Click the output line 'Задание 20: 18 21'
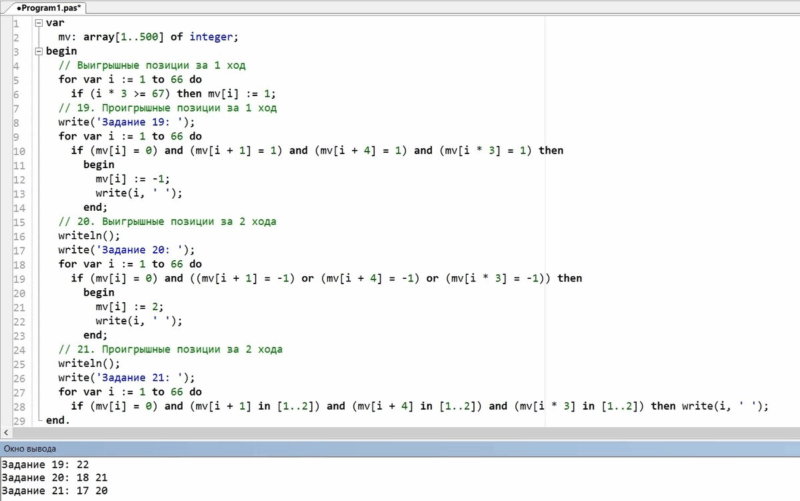Image resolution: width=800 pixels, height=501 pixels. pyautogui.click(x=55, y=478)
